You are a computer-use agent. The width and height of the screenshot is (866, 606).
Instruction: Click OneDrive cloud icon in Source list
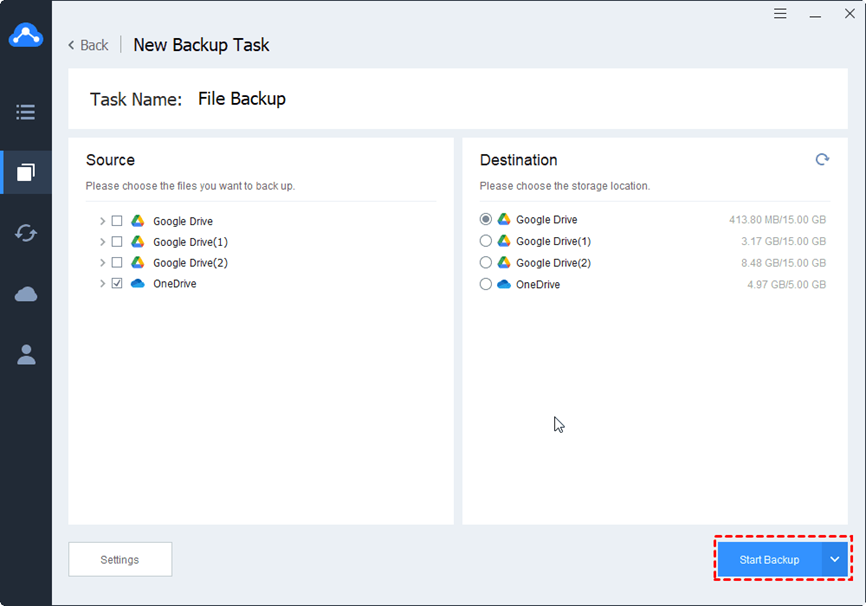pos(138,283)
